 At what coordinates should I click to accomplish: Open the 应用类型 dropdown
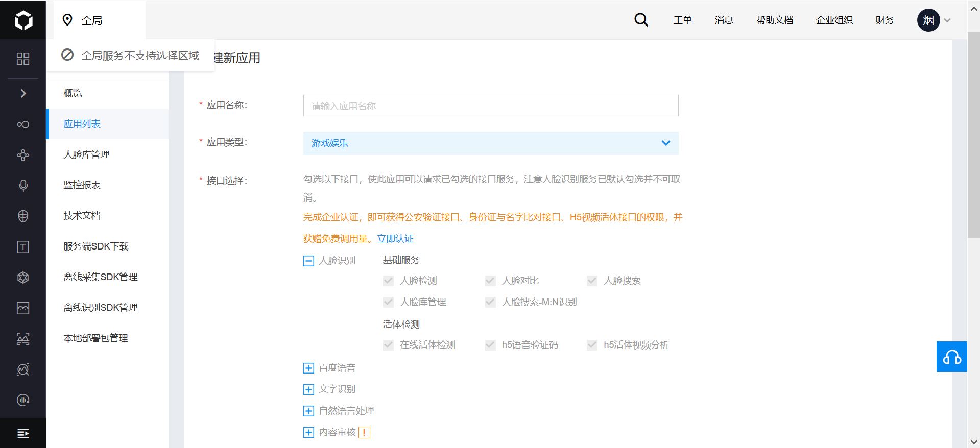[x=490, y=143]
